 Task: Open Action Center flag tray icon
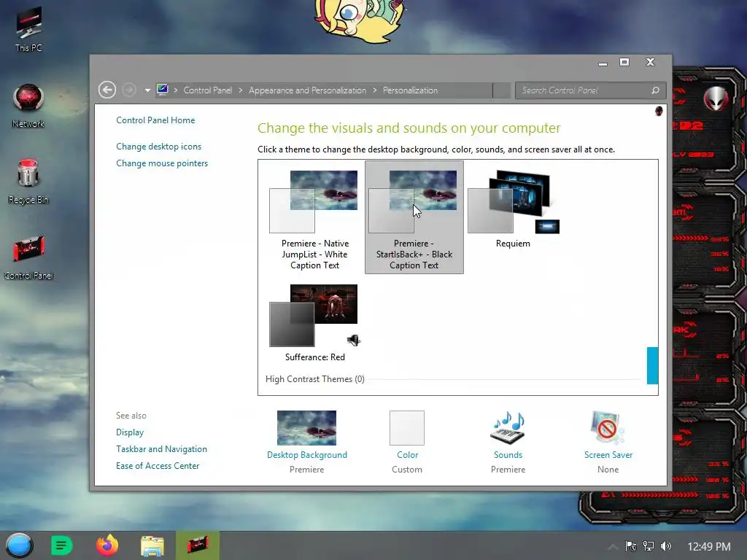pos(631,546)
